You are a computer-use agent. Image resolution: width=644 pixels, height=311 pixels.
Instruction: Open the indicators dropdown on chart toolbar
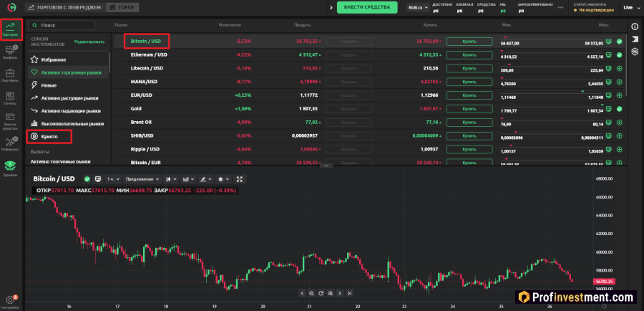point(188,179)
